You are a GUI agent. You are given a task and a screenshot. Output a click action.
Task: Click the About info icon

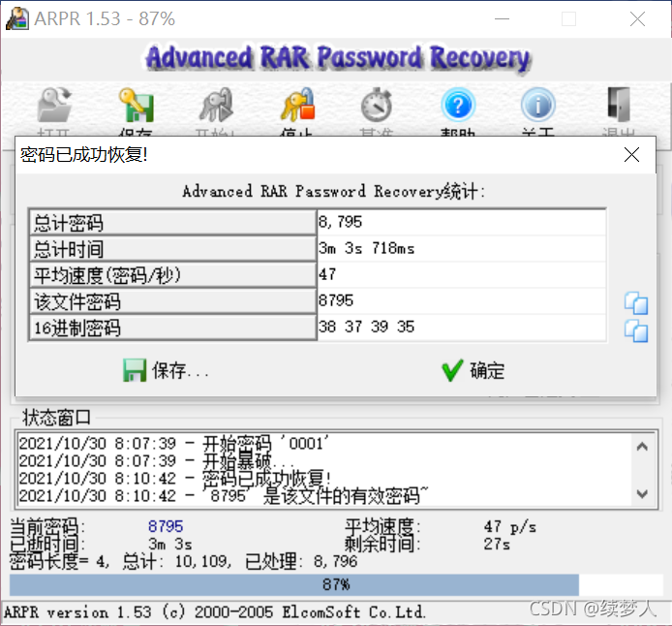[538, 105]
